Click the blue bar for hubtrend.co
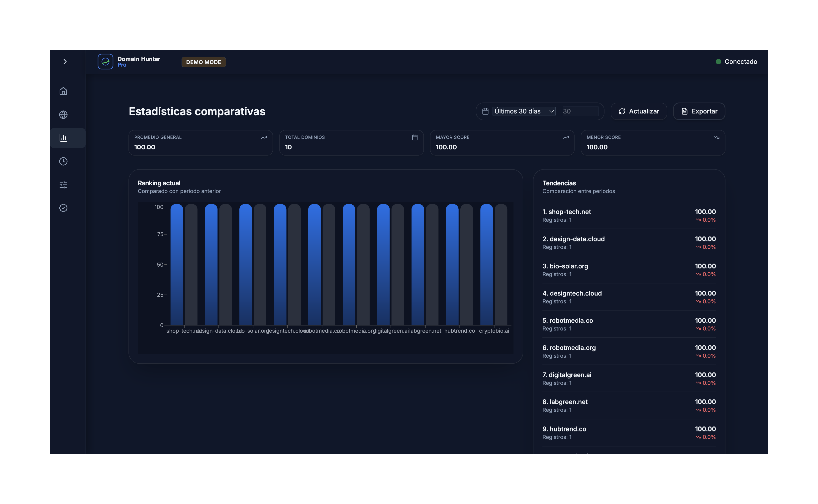This screenshot has height=504, width=818. [x=452, y=265]
